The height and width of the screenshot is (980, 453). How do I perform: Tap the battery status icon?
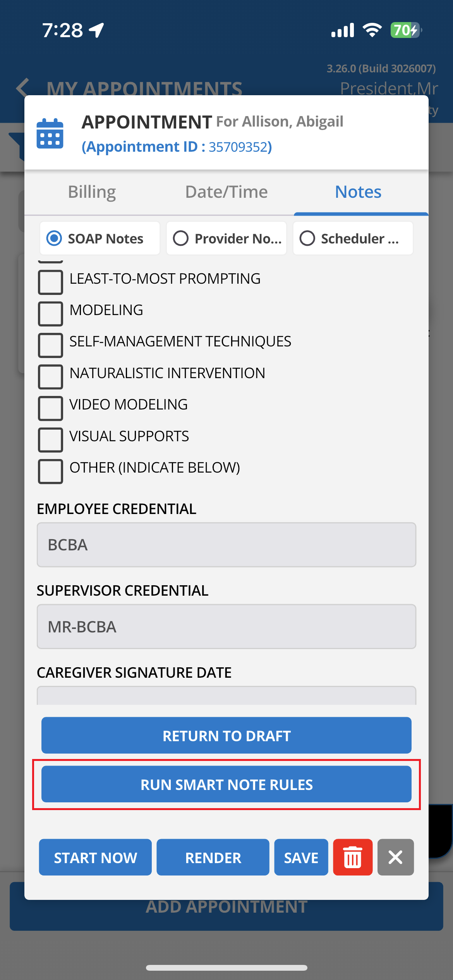coord(406,30)
